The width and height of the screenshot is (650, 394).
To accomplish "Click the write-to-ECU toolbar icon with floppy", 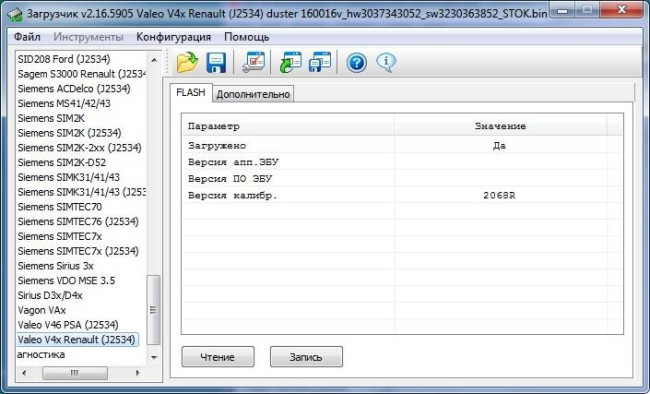I will point(320,62).
